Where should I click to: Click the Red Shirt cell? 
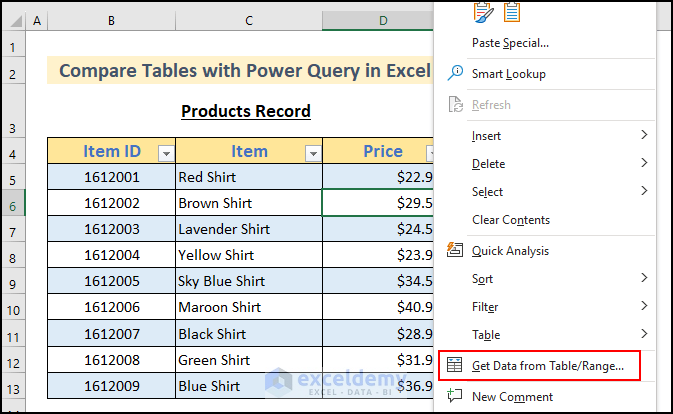pyautogui.click(x=249, y=177)
